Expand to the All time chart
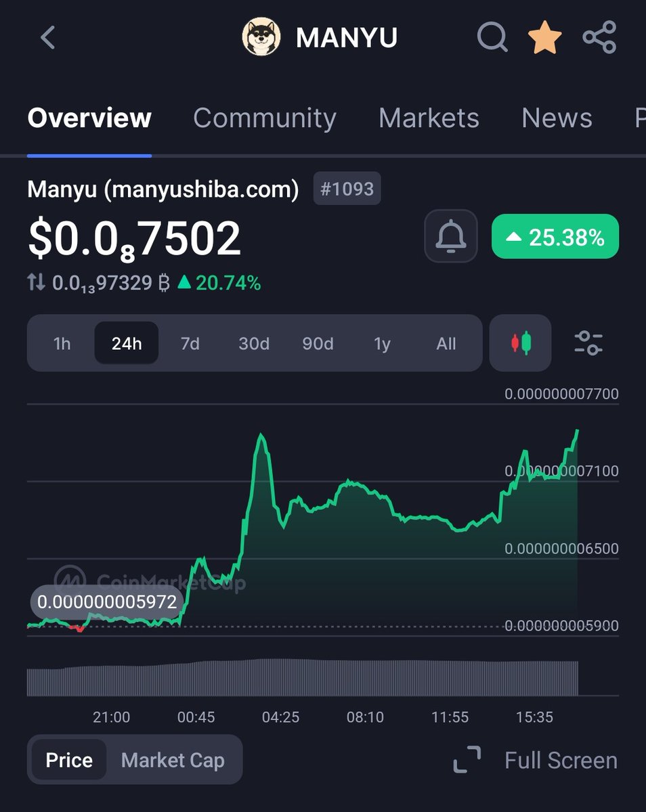This screenshot has height=812, width=646. click(446, 343)
